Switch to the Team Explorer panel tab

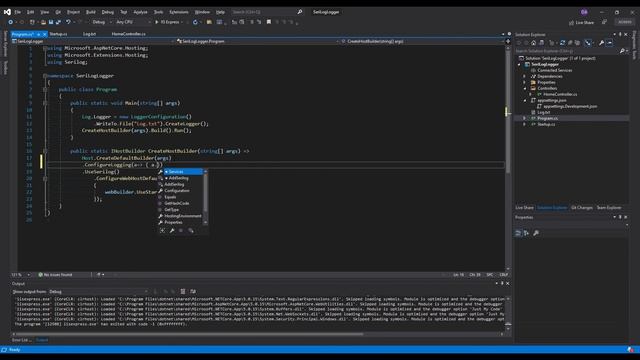point(609,208)
